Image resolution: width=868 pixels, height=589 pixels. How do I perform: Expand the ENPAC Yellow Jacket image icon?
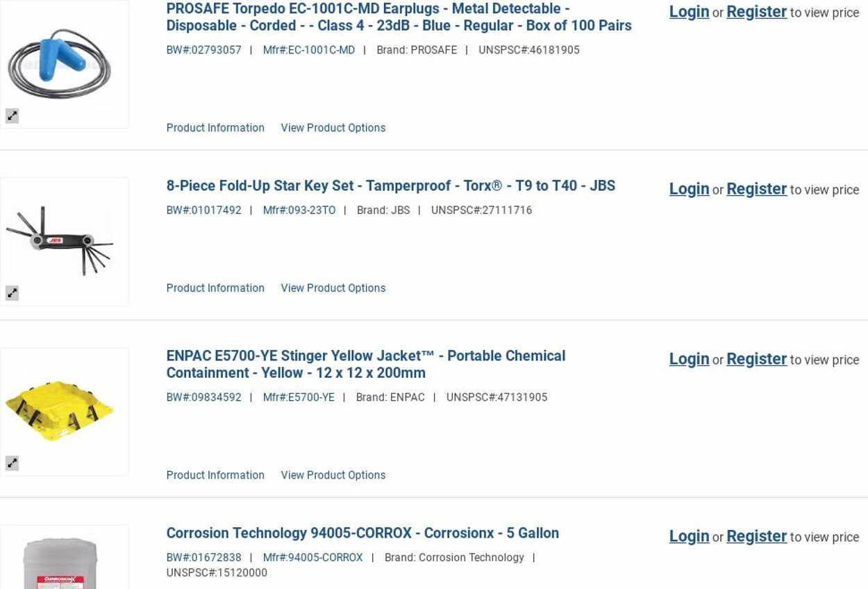click(12, 463)
